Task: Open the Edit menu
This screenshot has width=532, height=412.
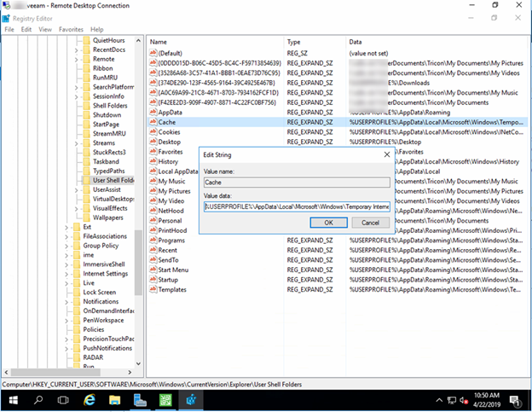Action: click(26, 29)
